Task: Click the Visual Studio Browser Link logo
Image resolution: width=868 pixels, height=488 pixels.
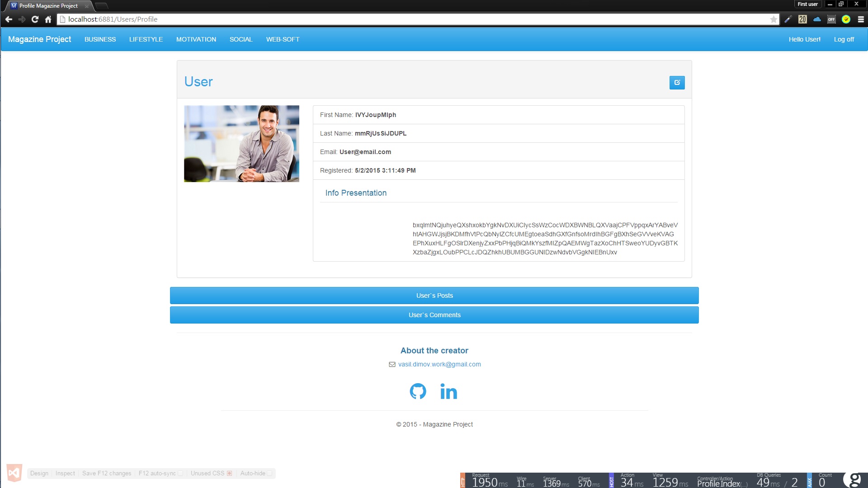Action: [x=14, y=473]
